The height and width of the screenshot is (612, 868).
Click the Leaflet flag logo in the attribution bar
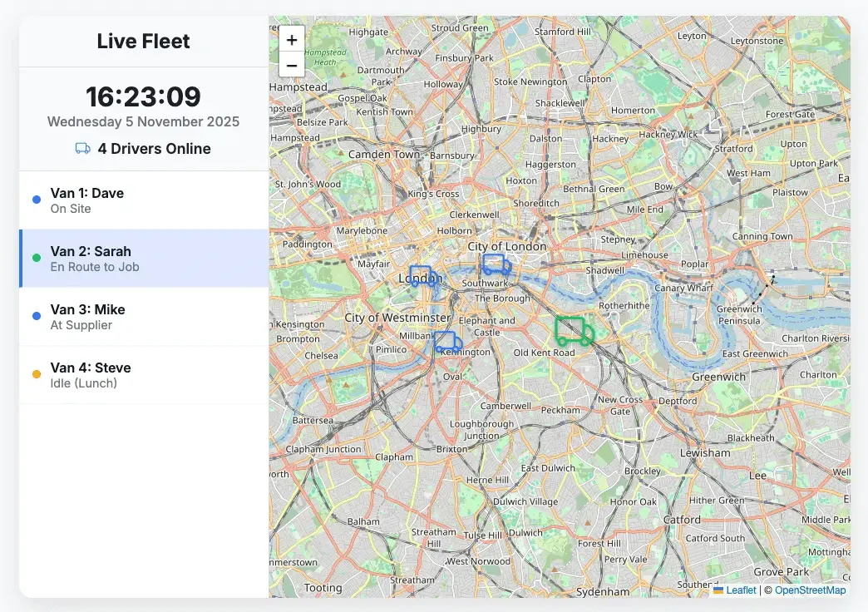coord(720,590)
